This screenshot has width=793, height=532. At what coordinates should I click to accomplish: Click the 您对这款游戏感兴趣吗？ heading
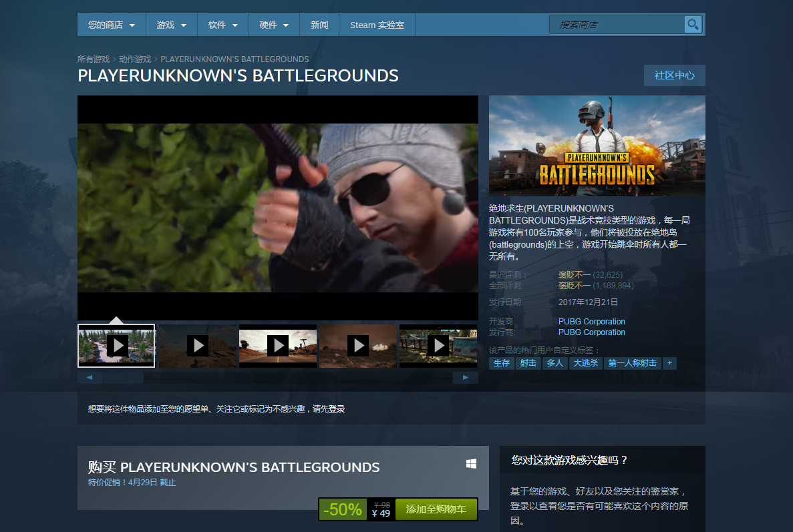(570, 461)
